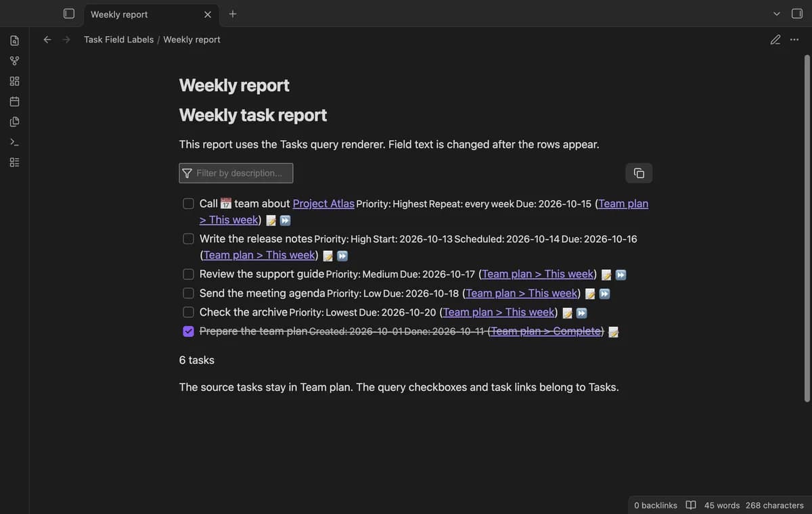Postpone the Review the support guide task
This screenshot has height=514, width=812.
tap(621, 275)
